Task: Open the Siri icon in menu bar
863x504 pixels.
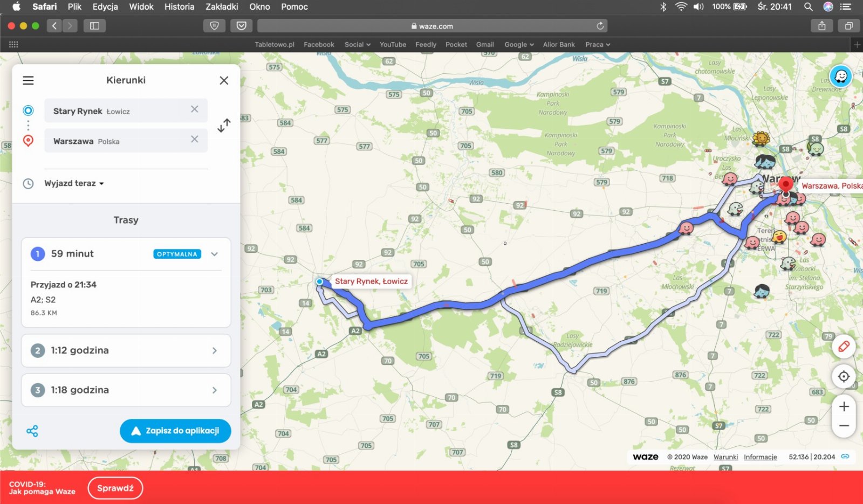Action: pyautogui.click(x=828, y=6)
